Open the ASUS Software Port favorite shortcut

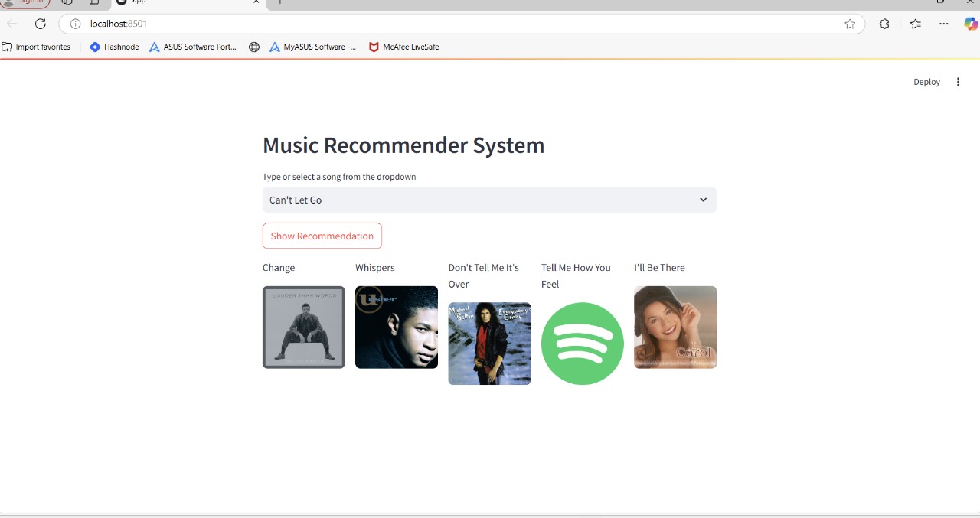click(192, 47)
